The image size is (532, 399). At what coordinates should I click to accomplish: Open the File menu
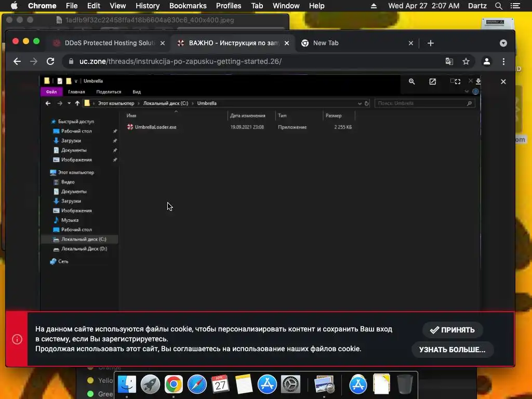(x=72, y=6)
